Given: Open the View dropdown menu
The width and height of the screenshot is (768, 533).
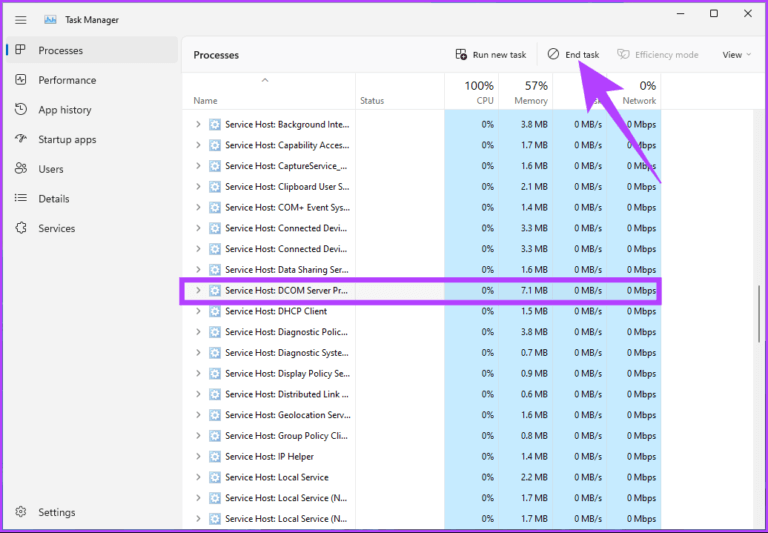Looking at the screenshot, I should 736,54.
